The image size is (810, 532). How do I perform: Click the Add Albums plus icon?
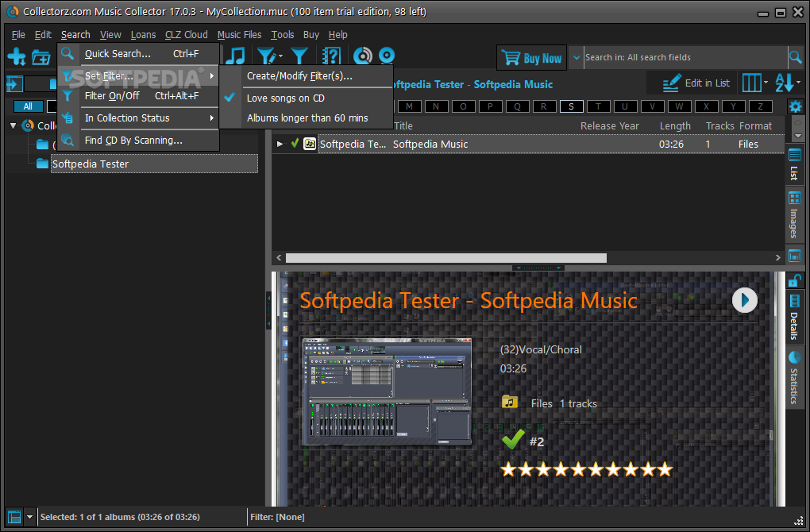click(x=16, y=56)
